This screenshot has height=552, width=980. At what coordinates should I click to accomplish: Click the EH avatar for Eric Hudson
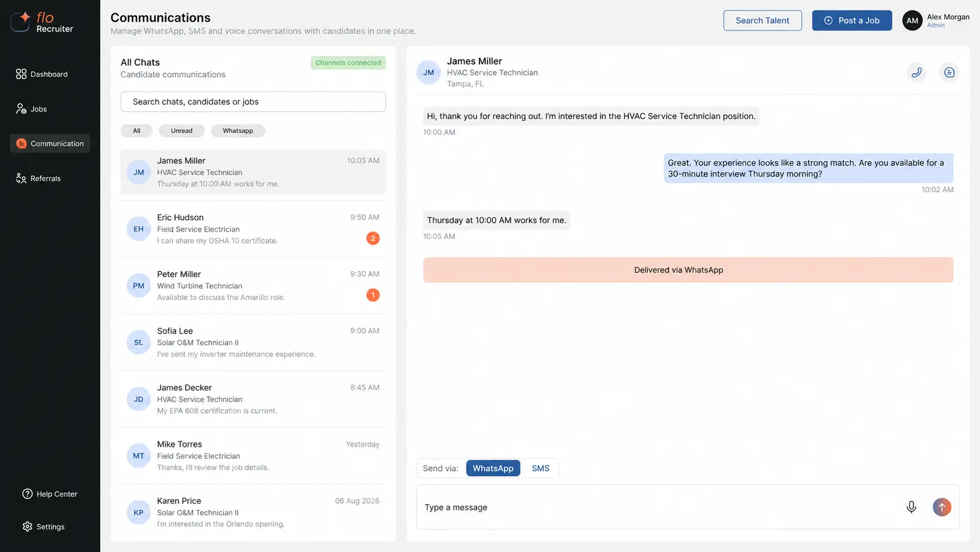coord(138,229)
